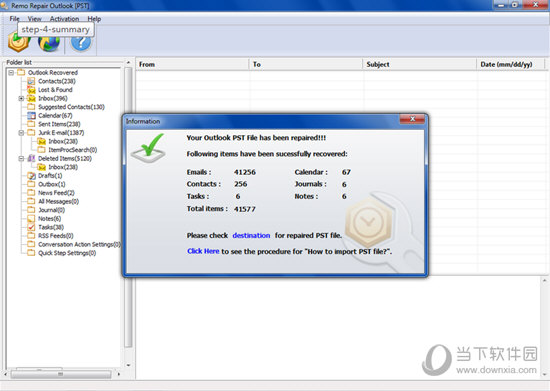Sort by the To column header

[306, 65]
